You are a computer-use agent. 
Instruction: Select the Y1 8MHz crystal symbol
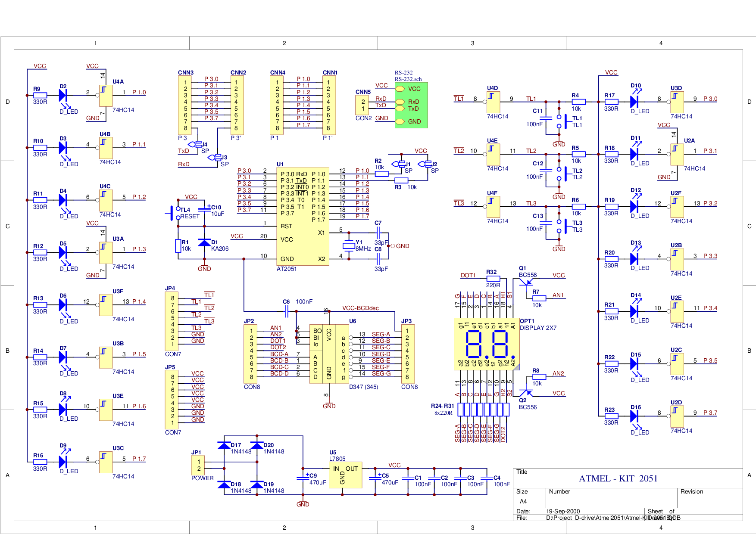pyautogui.click(x=348, y=246)
